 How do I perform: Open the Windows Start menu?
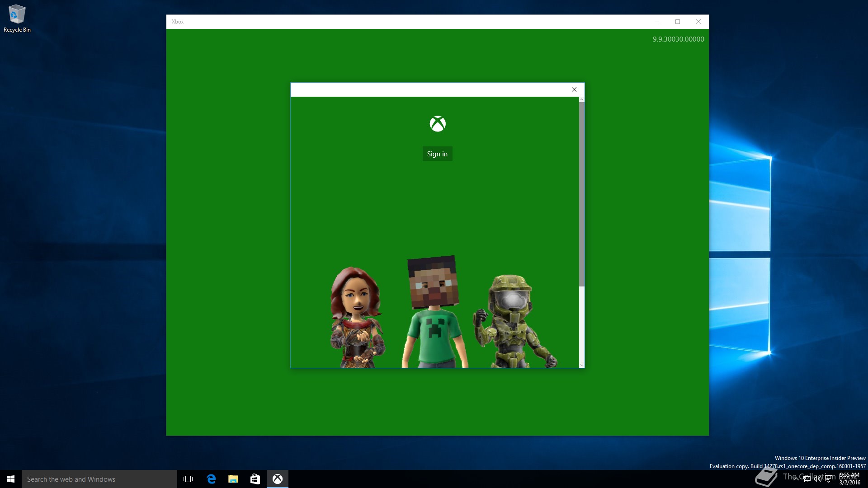pyautogui.click(x=11, y=479)
